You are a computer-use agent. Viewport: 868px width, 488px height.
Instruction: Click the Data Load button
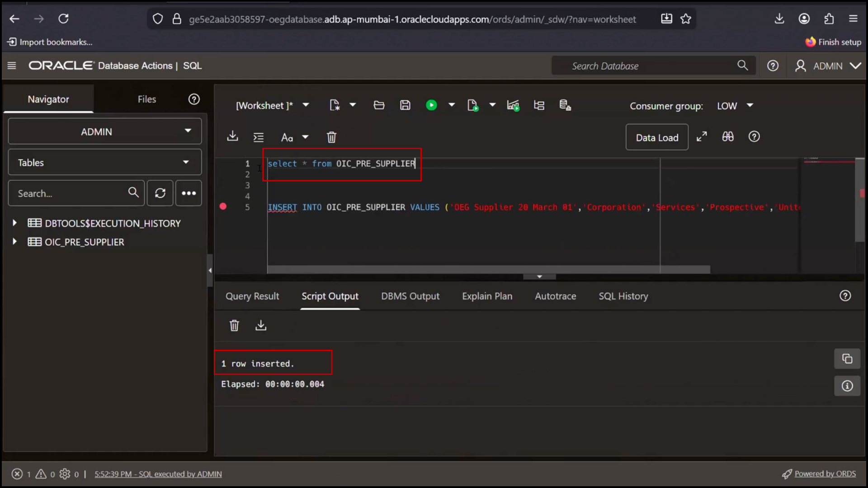pyautogui.click(x=657, y=137)
